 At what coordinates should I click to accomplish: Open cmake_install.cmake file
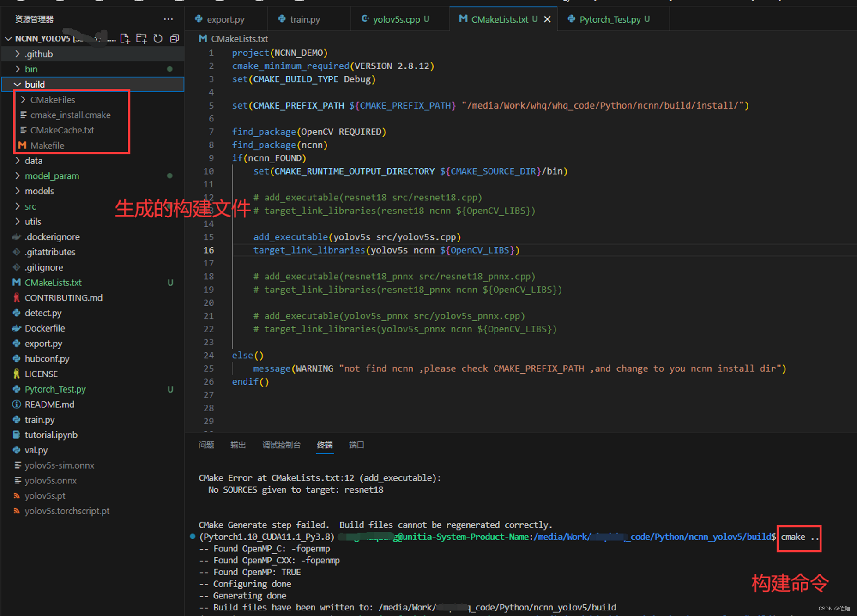tap(92, 115)
